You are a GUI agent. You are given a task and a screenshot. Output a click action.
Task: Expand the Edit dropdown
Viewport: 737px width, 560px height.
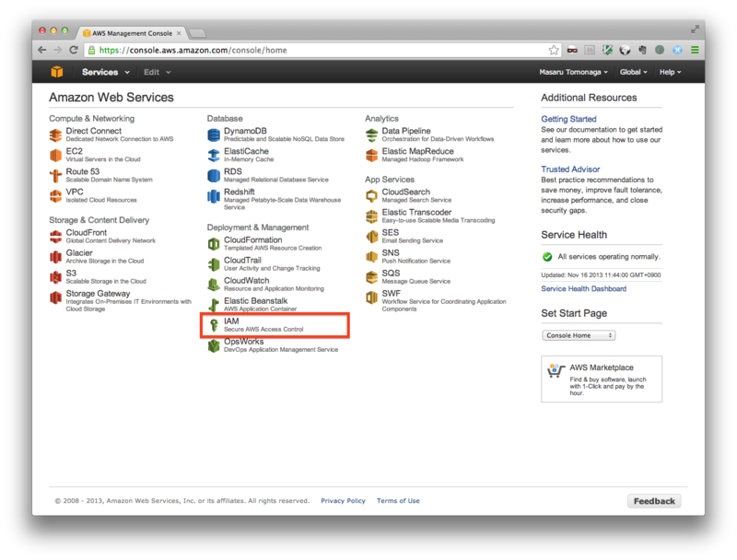(x=157, y=72)
